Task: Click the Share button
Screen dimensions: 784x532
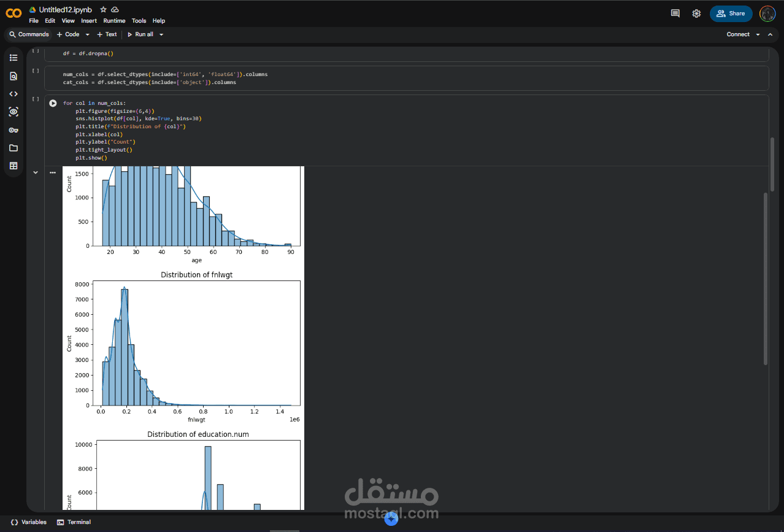Action: point(731,13)
